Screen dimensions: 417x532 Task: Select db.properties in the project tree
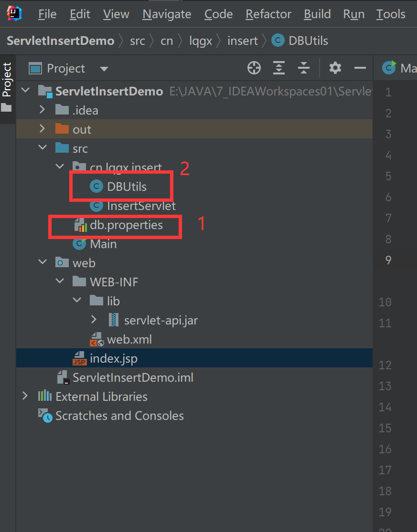[x=126, y=225]
